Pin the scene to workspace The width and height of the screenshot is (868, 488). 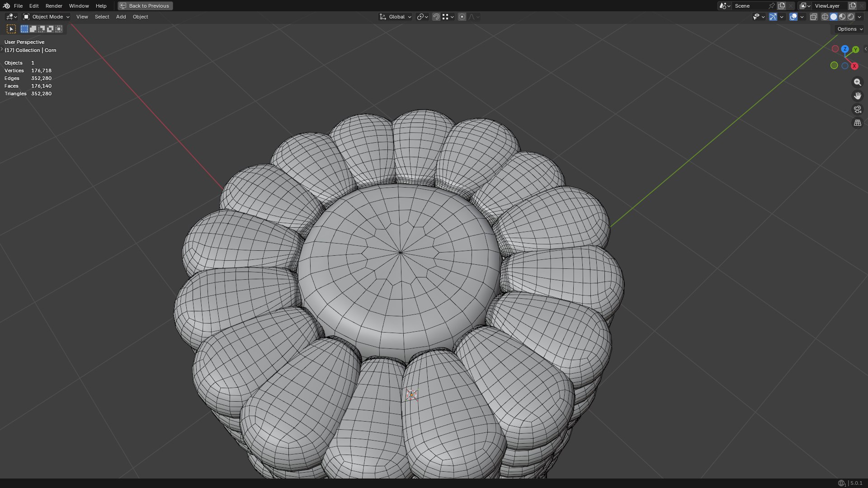[x=772, y=6]
